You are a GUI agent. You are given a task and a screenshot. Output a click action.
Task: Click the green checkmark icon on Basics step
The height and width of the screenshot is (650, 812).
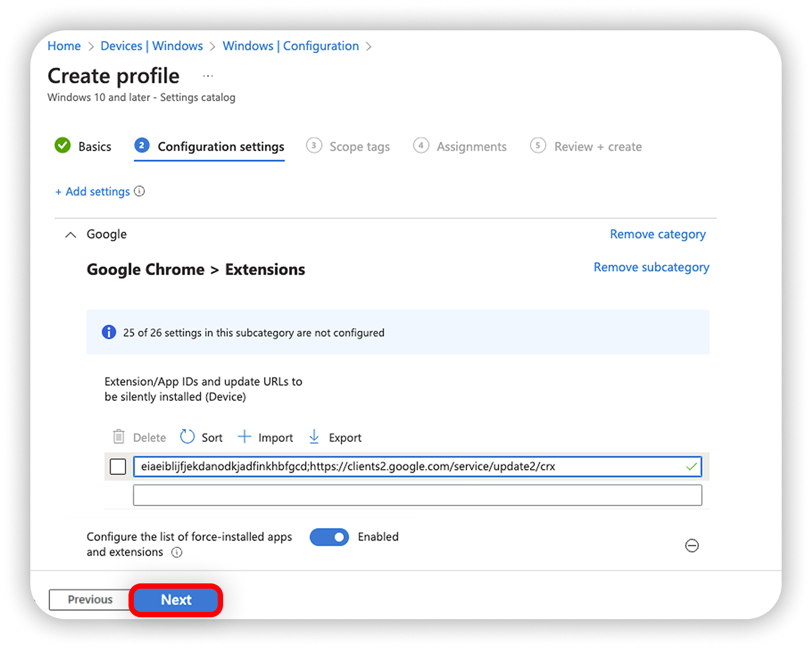point(62,145)
